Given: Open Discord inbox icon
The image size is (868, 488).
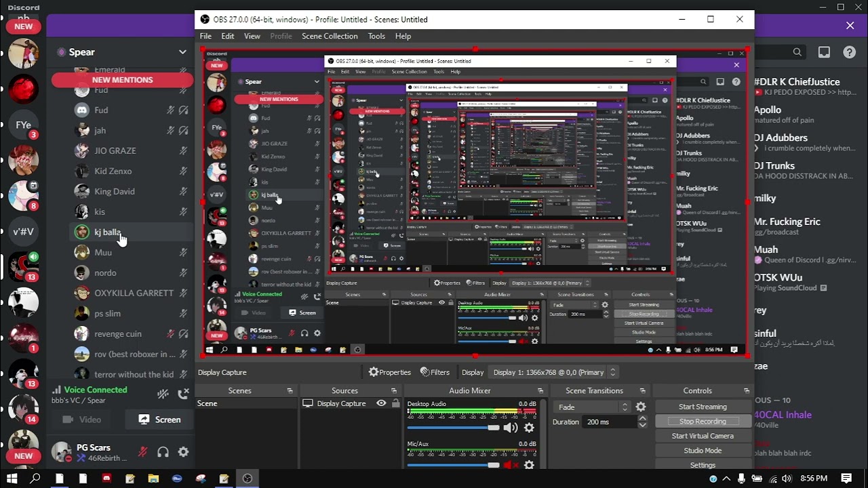Looking at the screenshot, I should pos(824,52).
